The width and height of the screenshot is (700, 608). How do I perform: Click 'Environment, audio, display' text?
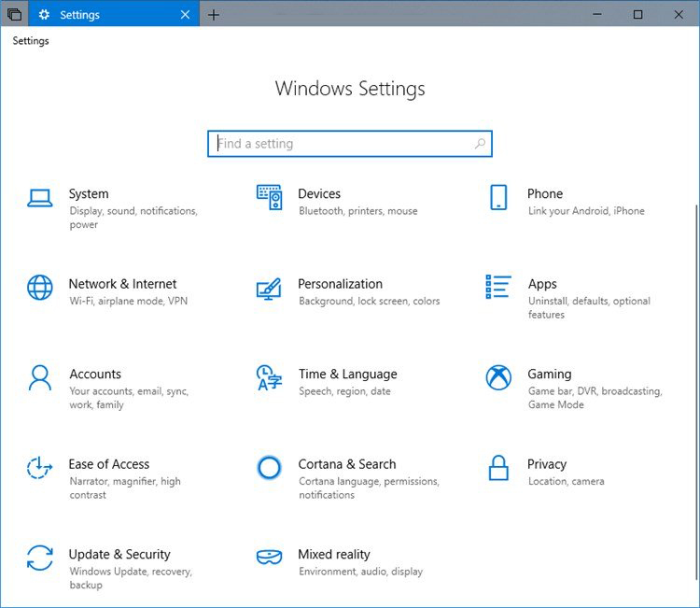(x=360, y=572)
